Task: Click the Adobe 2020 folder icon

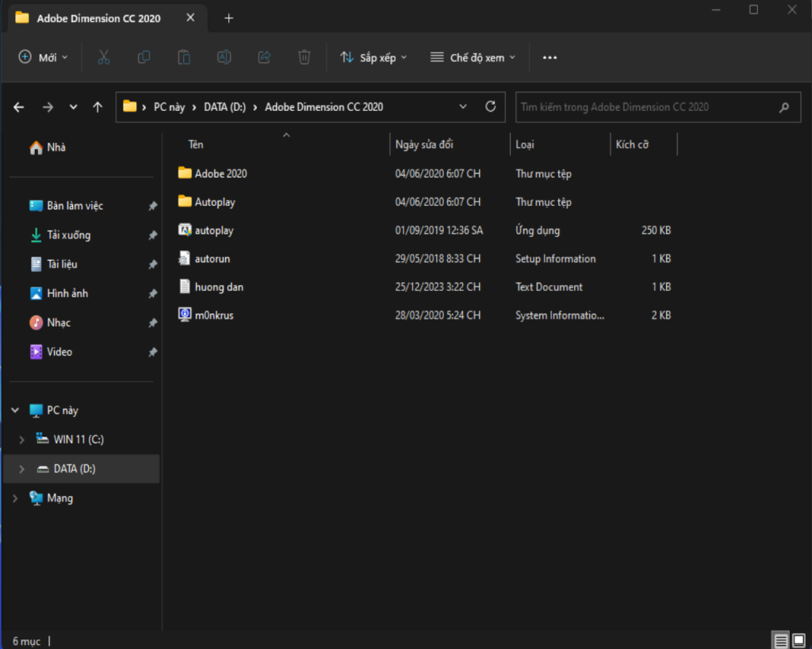Action: (185, 173)
